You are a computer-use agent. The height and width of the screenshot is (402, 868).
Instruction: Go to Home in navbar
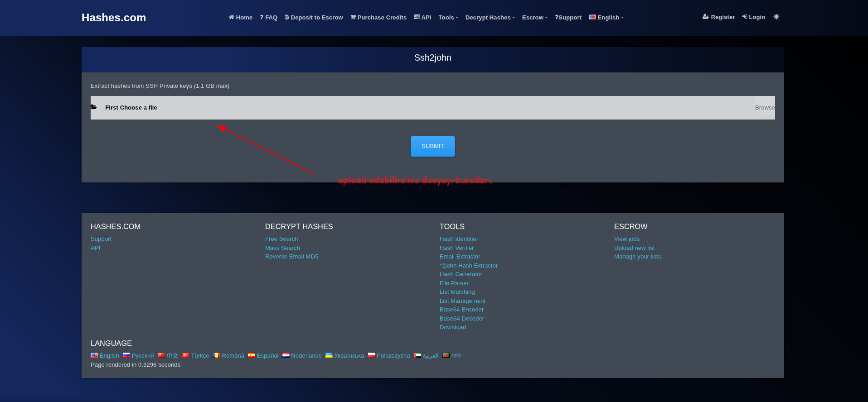coord(241,17)
